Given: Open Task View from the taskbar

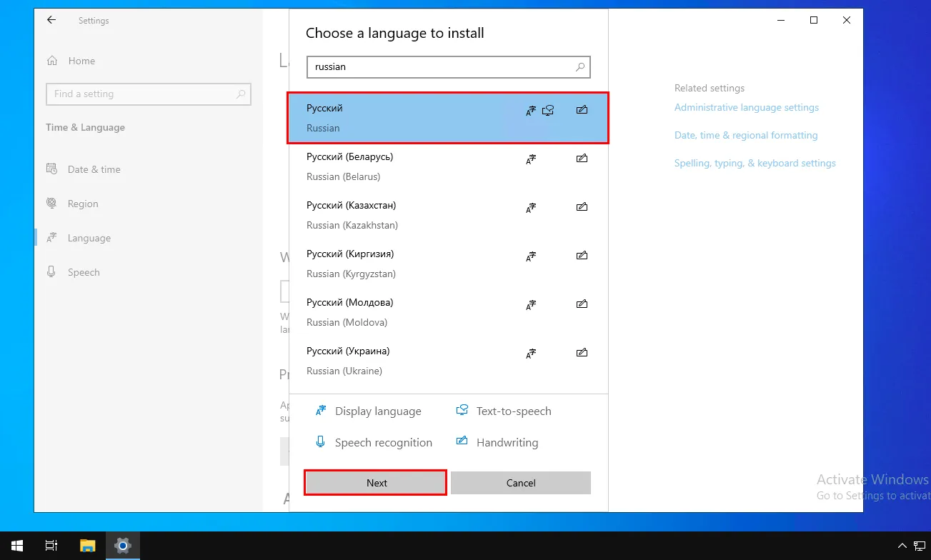Looking at the screenshot, I should click(x=51, y=546).
